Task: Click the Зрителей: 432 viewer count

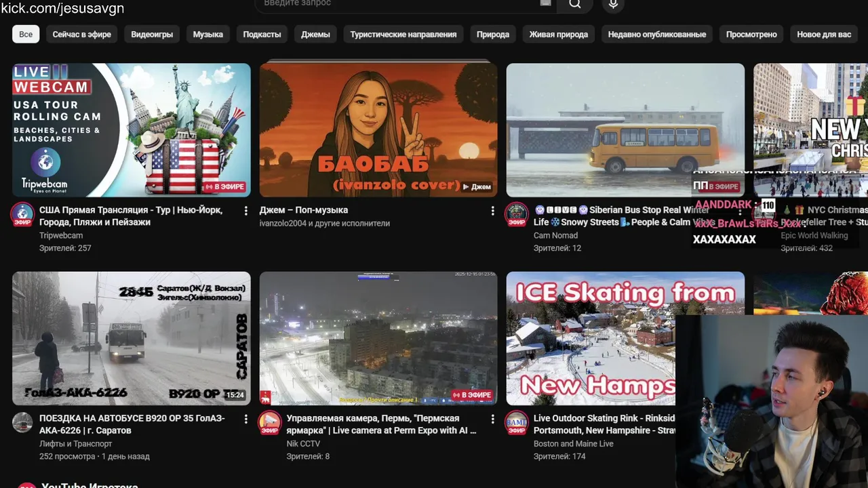Action: [x=807, y=248]
